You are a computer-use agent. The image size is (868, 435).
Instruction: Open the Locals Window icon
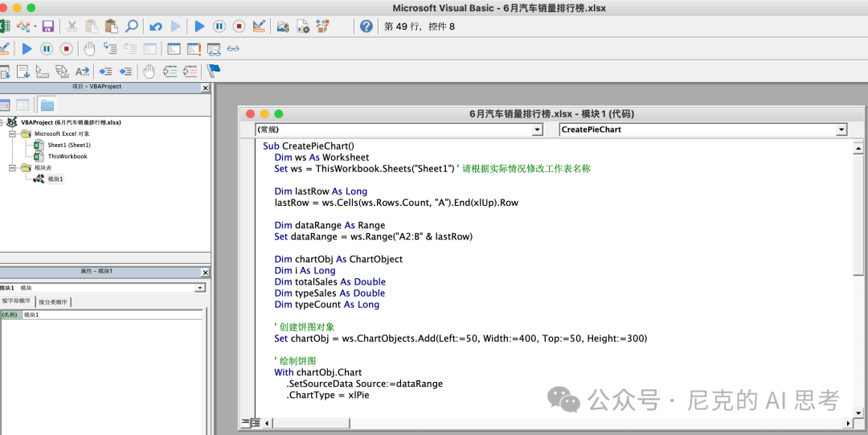pos(174,49)
